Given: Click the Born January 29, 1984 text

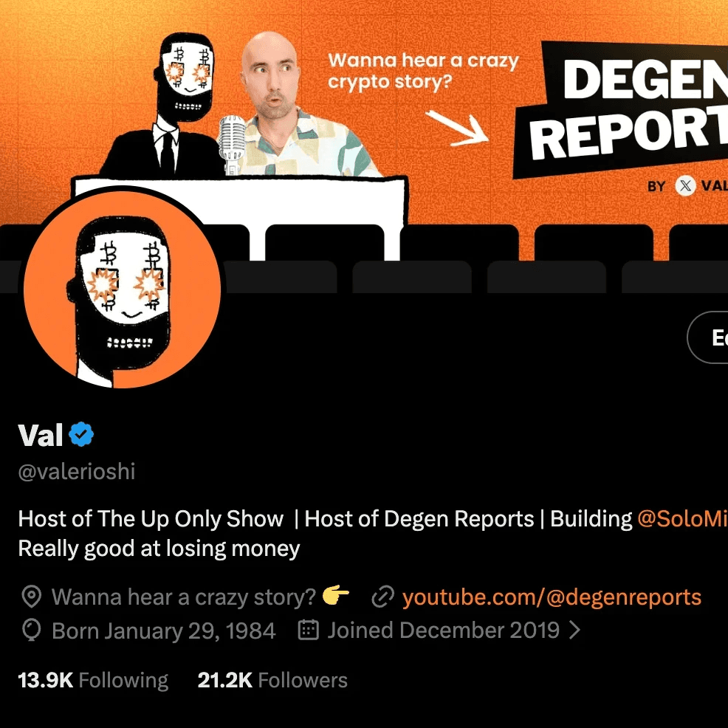Looking at the screenshot, I should [163, 631].
